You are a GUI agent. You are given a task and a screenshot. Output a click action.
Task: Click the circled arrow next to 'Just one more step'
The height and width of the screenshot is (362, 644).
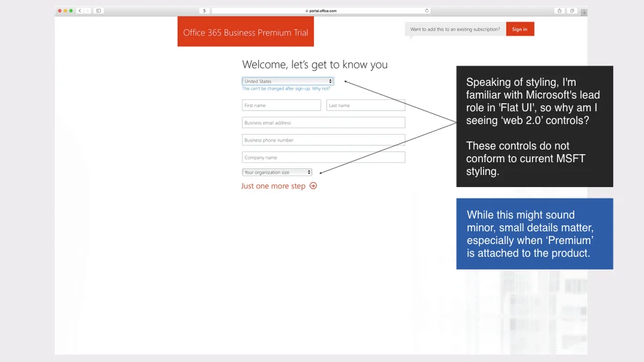(x=313, y=186)
